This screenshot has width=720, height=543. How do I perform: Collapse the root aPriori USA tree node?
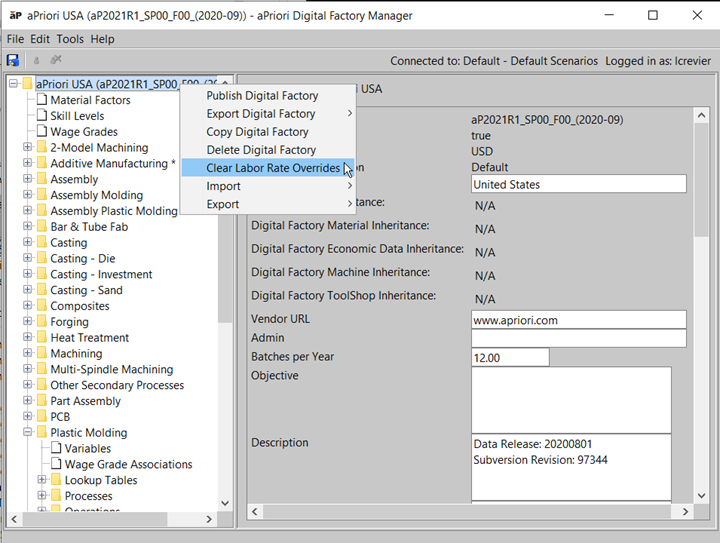coord(13,84)
